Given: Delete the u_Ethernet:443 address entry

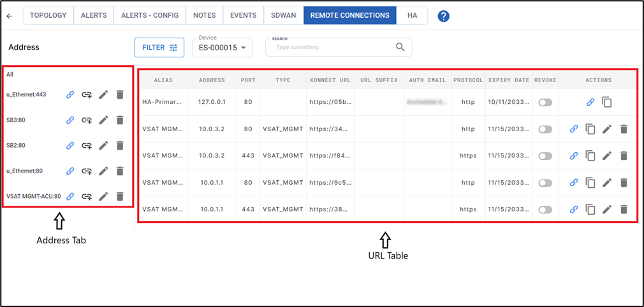Looking at the screenshot, I should [120, 95].
